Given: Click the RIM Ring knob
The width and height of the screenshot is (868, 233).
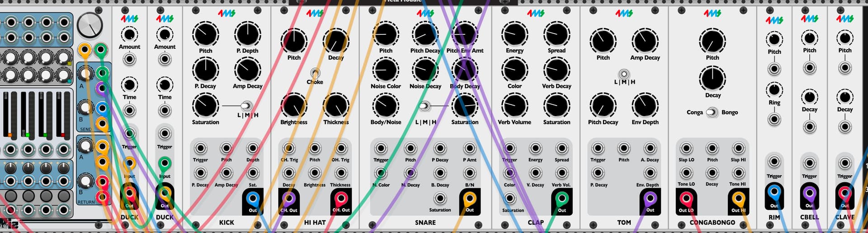Looking at the screenshot, I should pos(774,90).
